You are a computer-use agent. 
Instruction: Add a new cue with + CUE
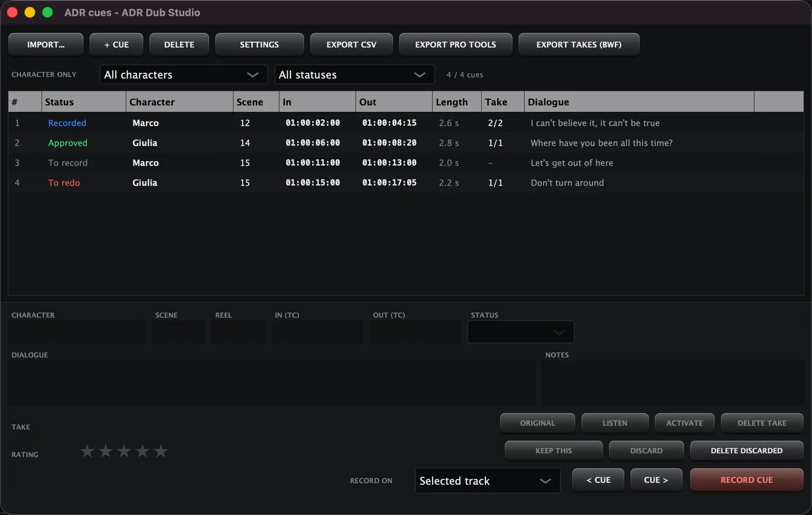tap(117, 45)
